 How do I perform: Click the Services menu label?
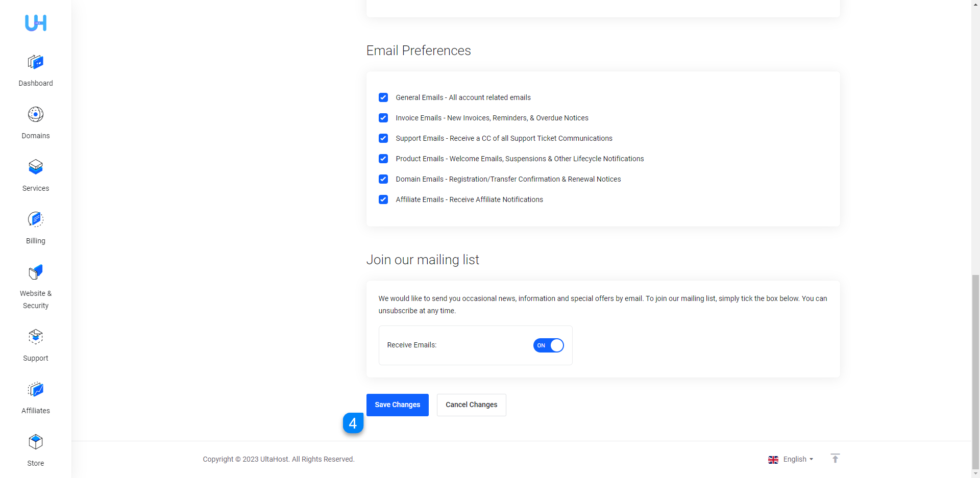coord(36,188)
